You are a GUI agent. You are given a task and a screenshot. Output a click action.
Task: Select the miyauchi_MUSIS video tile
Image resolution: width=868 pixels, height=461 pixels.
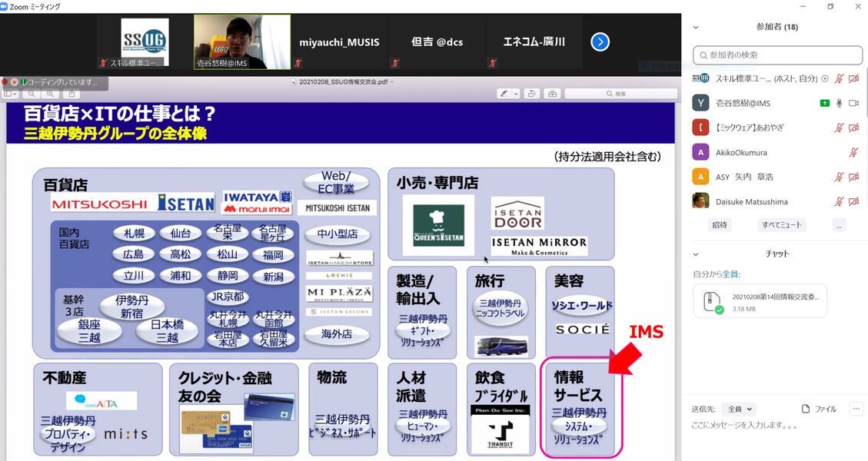tap(339, 42)
